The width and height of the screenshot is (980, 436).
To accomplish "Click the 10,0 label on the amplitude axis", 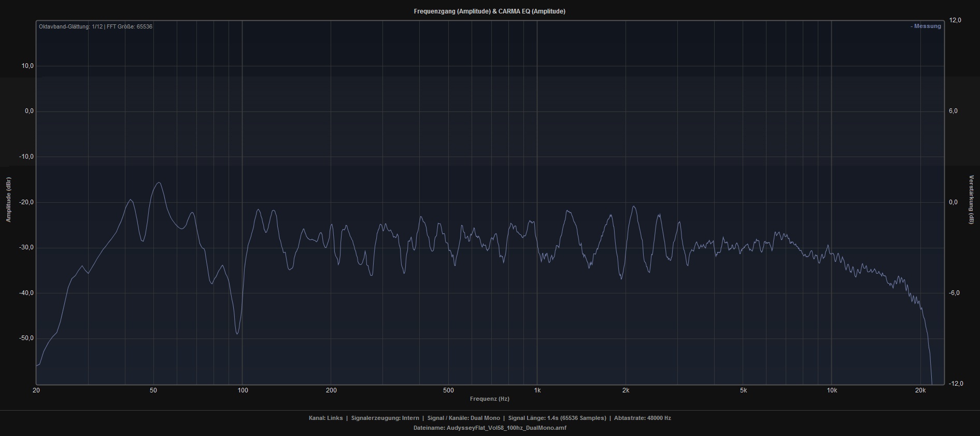I will coord(27,66).
